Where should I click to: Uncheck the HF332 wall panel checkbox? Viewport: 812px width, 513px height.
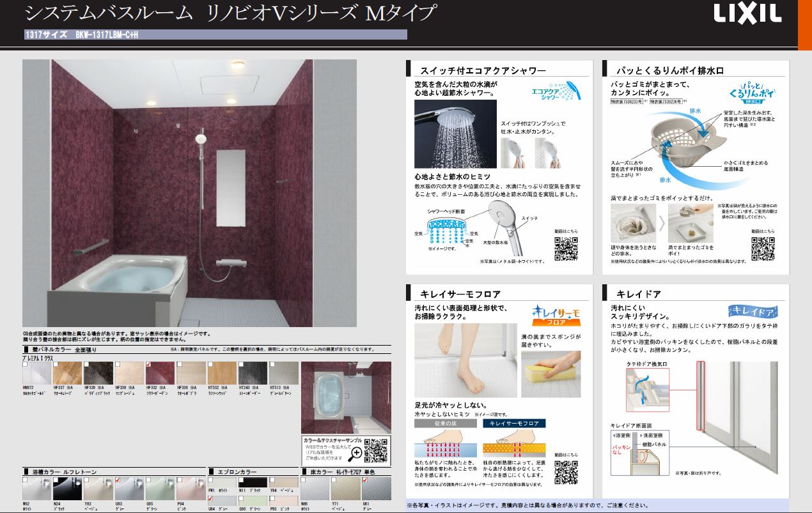point(149,364)
